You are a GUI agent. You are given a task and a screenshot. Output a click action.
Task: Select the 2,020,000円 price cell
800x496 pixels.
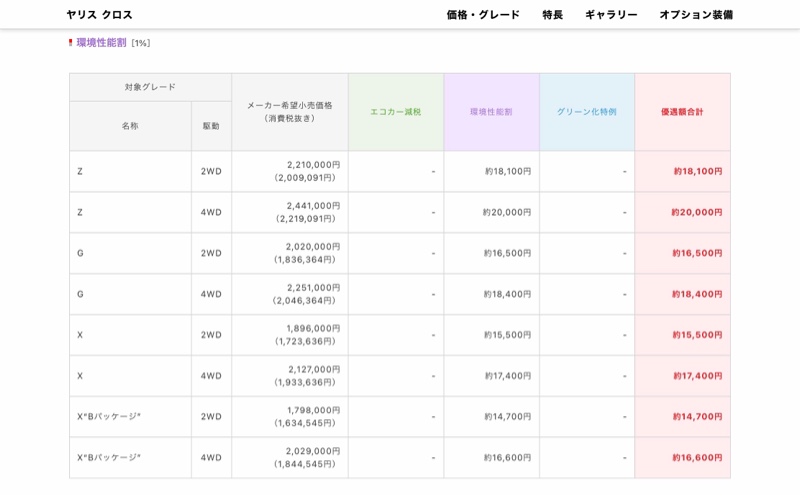pos(290,253)
